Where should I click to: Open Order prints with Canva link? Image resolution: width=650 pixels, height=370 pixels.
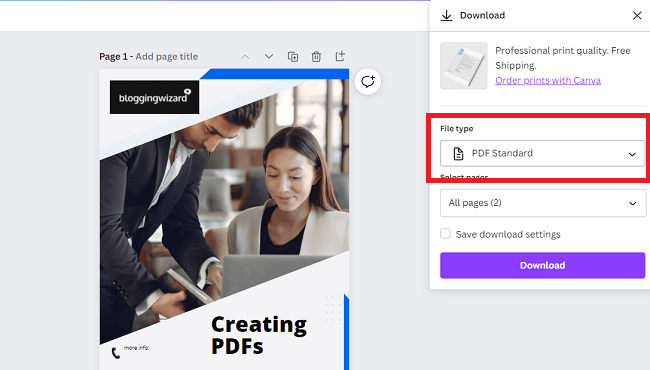point(548,80)
